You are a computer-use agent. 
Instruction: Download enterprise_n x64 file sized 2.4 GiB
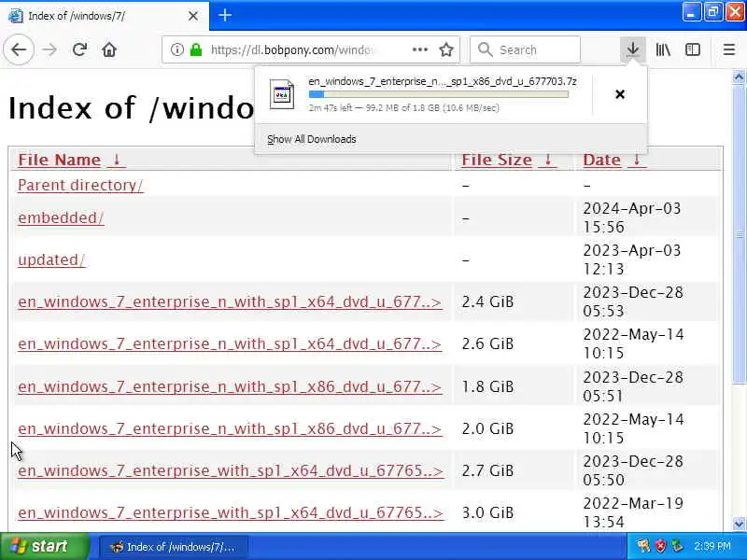[230, 301]
